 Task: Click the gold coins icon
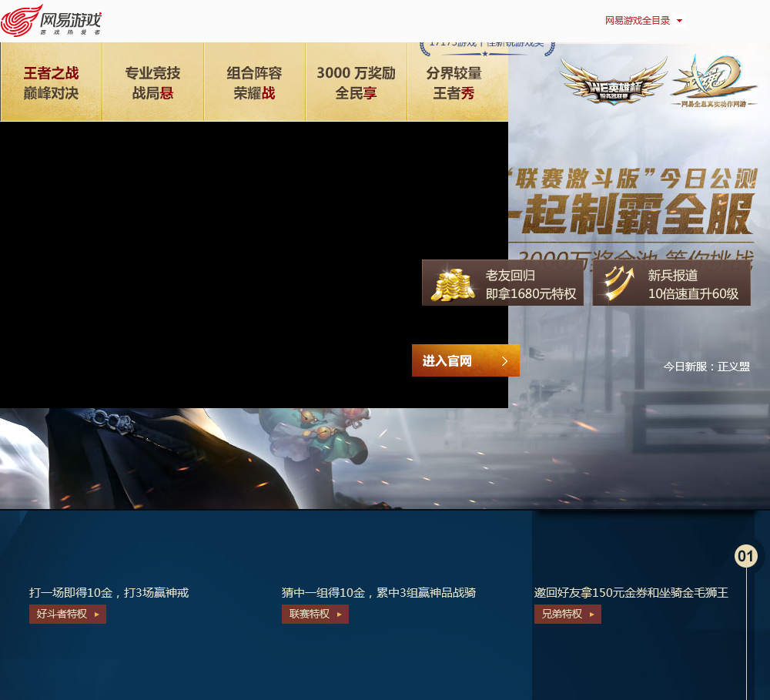click(x=453, y=284)
